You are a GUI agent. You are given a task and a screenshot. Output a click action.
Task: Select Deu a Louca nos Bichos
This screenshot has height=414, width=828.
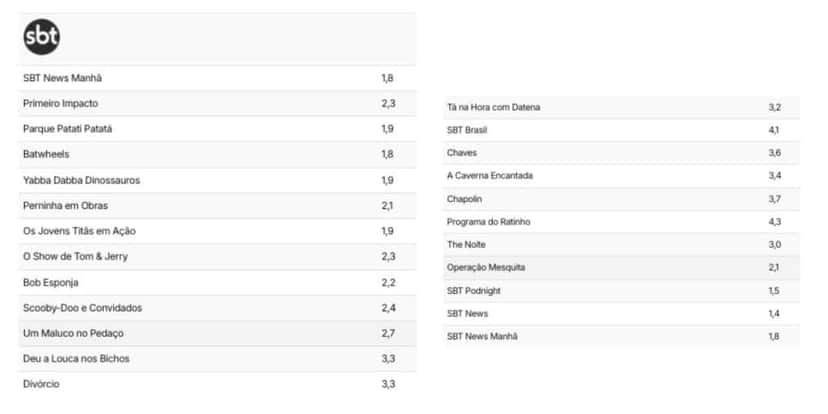click(x=76, y=359)
